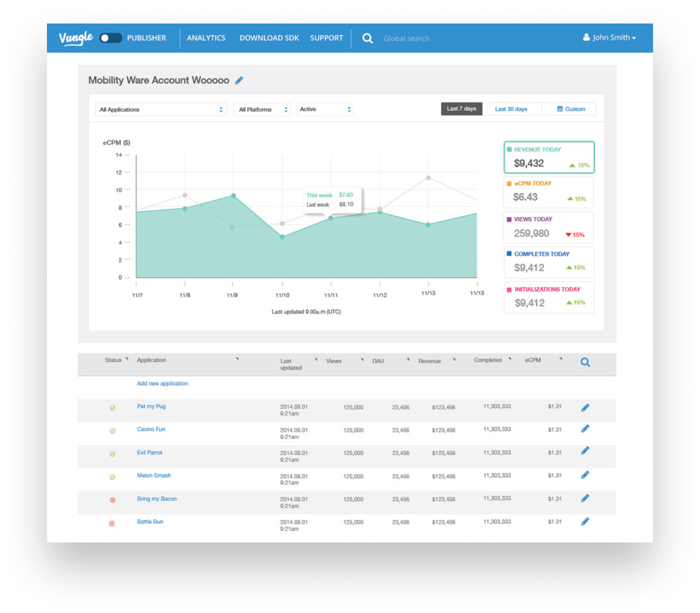Open the Analytics menu item
This screenshot has height=613, width=700.
206,38
